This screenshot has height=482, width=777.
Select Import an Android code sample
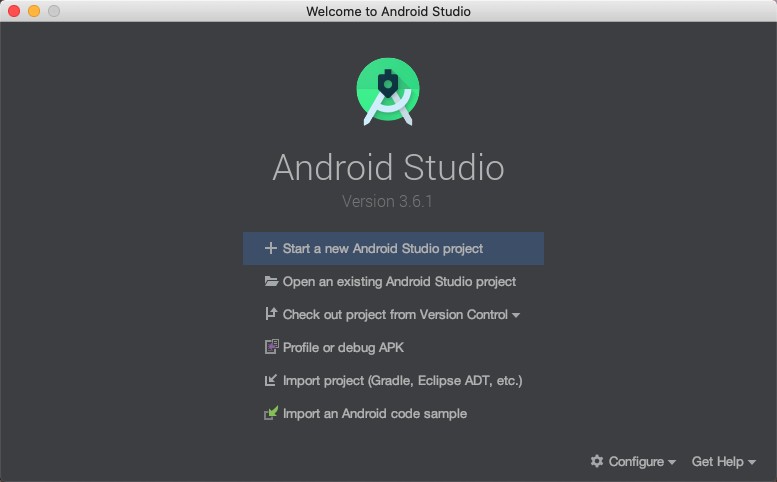tap(375, 413)
